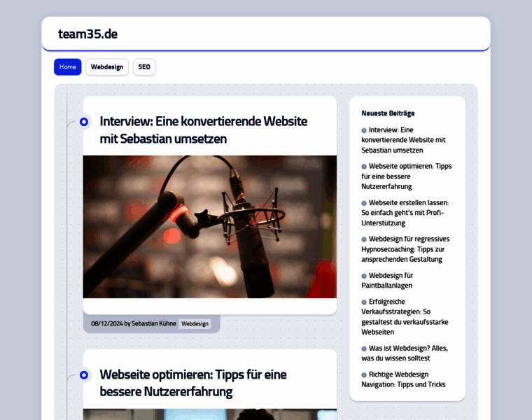
Task: Open sidebar link Interview: Eine konvertierende Website
Action: (403, 140)
